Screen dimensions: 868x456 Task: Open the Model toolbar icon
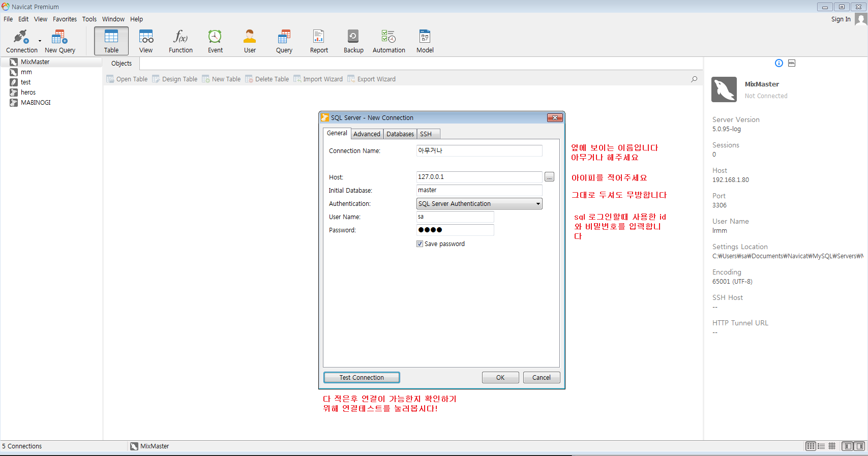coord(425,41)
